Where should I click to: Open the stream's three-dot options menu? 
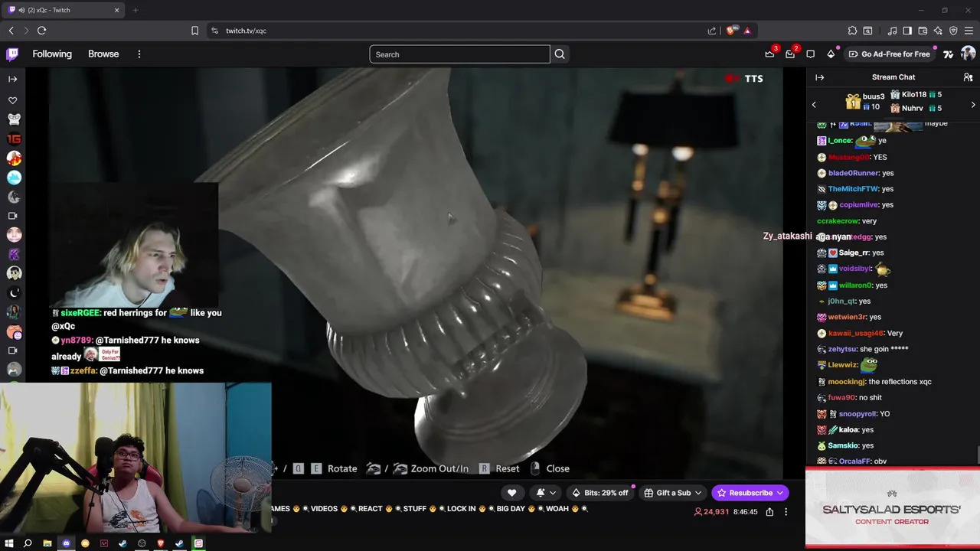click(x=786, y=512)
